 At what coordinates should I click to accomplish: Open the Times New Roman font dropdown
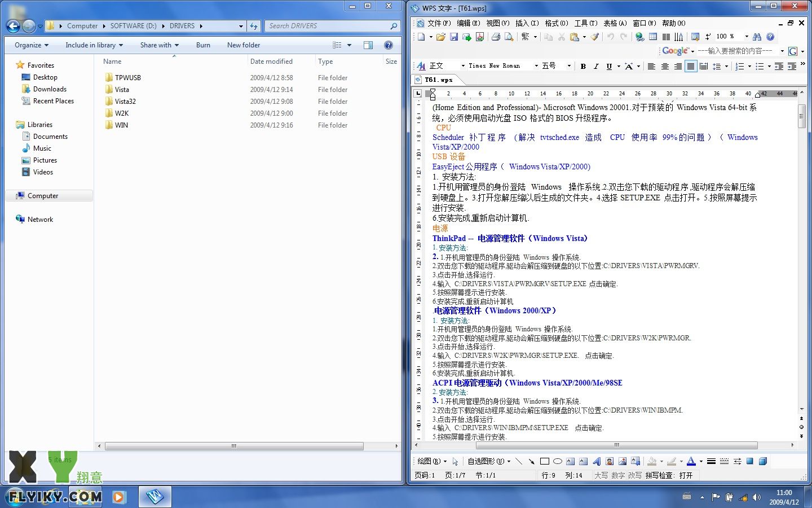point(536,66)
